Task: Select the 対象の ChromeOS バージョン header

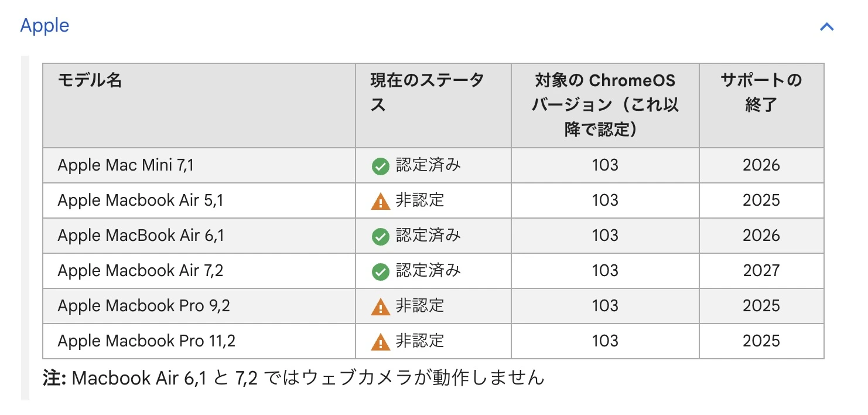Action: point(605,106)
